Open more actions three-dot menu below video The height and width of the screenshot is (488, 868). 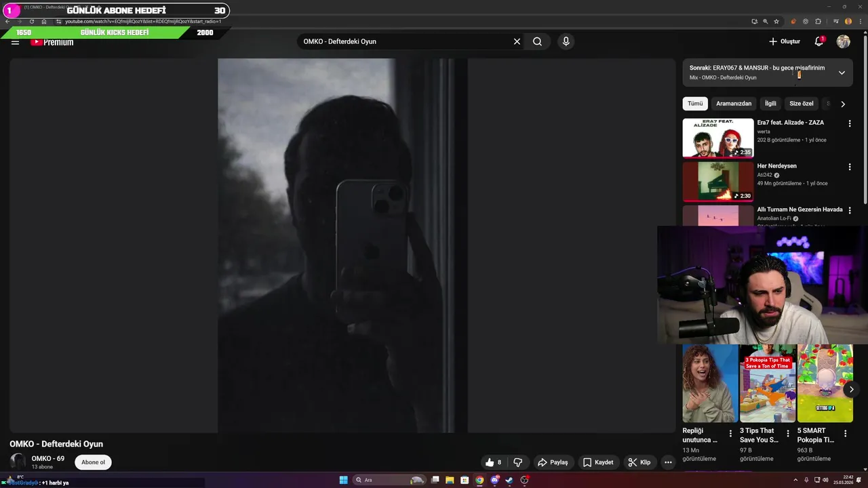click(x=668, y=462)
